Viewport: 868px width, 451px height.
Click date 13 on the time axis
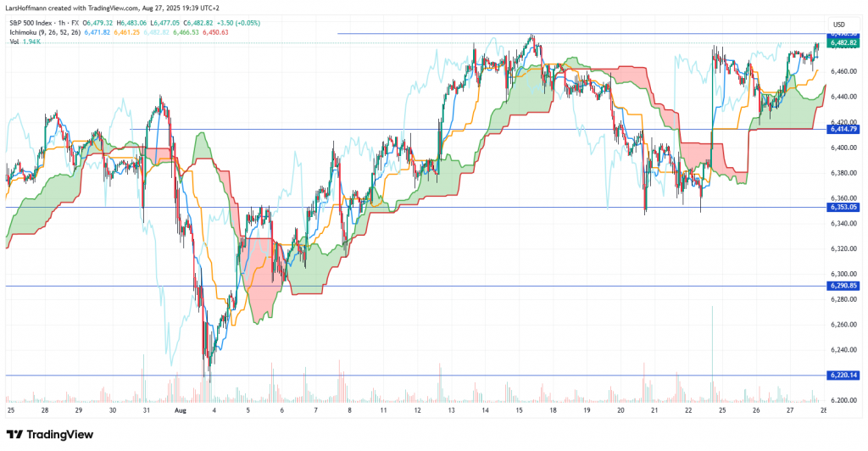click(450, 409)
